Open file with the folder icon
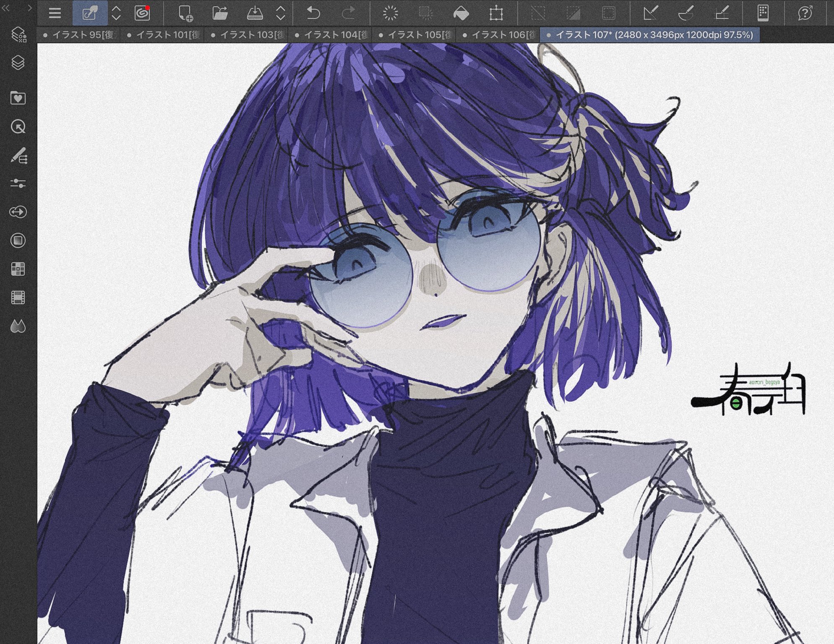The height and width of the screenshot is (644, 834). (220, 13)
